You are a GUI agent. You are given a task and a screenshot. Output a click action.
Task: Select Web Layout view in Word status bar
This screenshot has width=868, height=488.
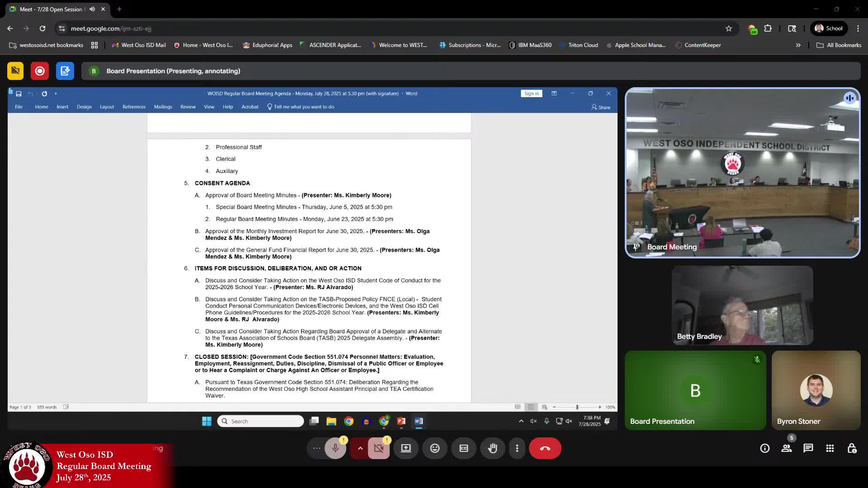(x=544, y=407)
